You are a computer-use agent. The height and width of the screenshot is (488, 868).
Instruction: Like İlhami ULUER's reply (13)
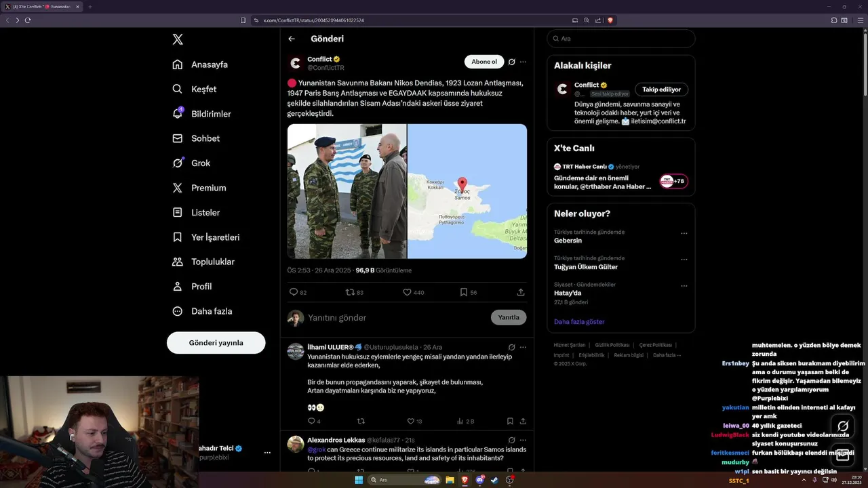(410, 421)
